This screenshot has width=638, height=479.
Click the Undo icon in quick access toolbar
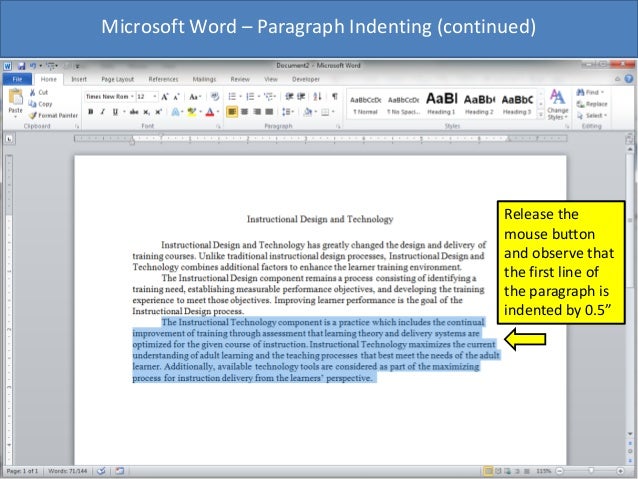(33, 66)
